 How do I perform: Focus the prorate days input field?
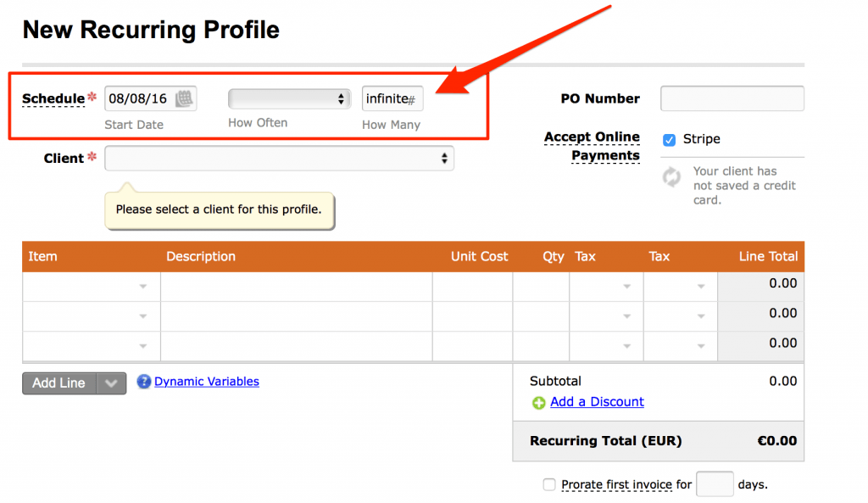715,484
